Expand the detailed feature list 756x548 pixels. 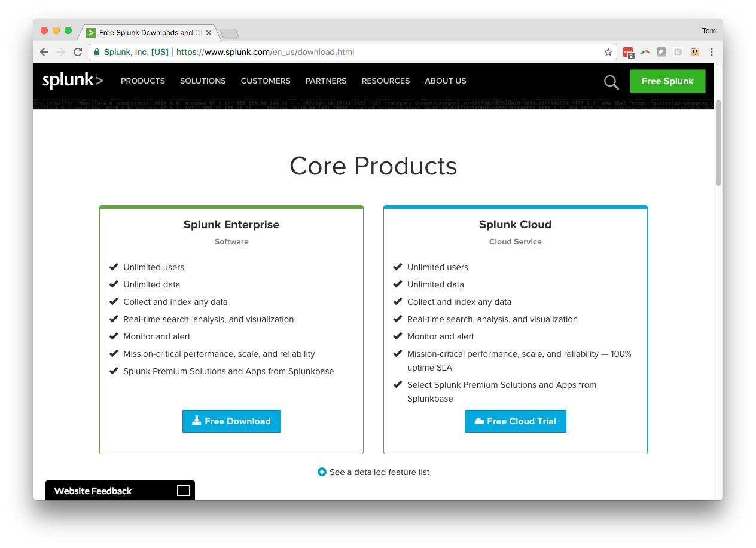pyautogui.click(x=373, y=472)
